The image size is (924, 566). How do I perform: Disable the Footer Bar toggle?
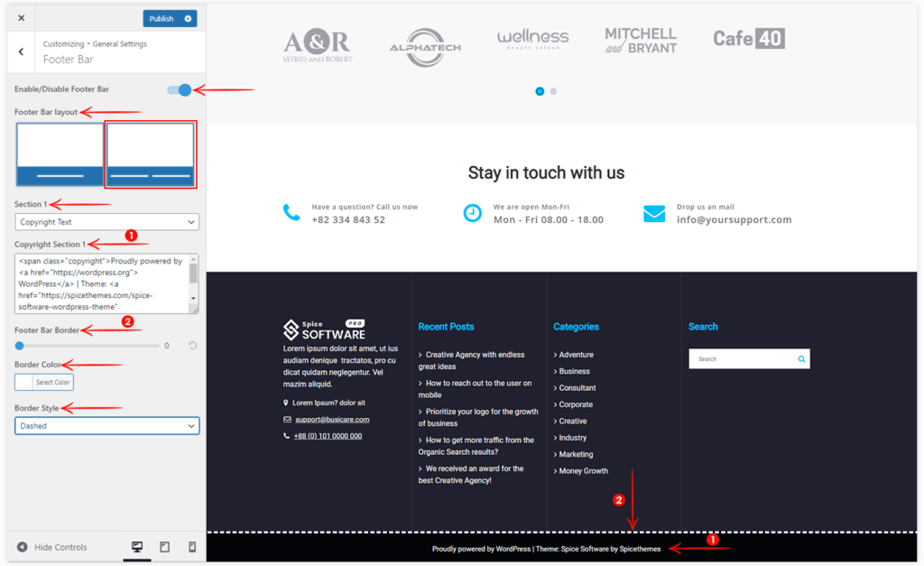[x=180, y=90]
